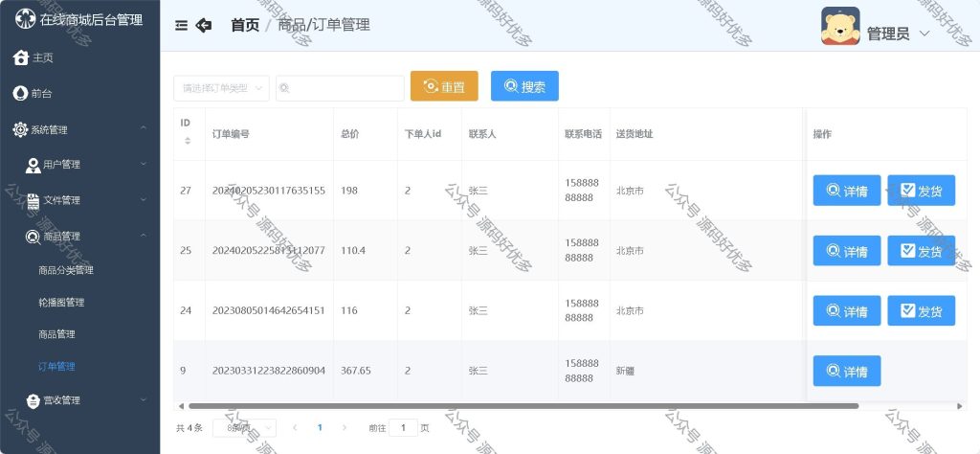Screen dimensions: 980x454
Task: Click order number 20230331223822860904
Action: [x=269, y=371]
